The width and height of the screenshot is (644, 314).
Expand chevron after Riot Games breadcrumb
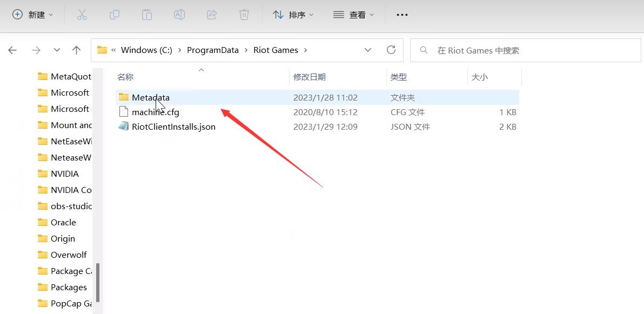(x=305, y=50)
